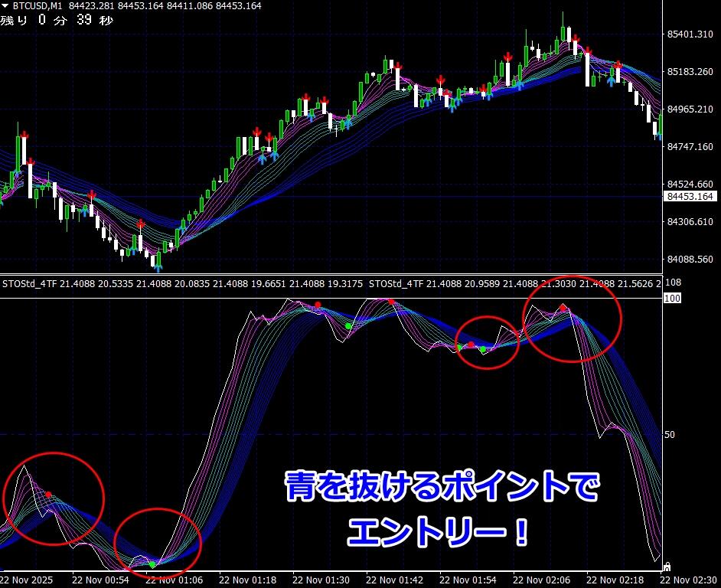Click the second STOStd_4TF indicator label
721x588 pixels.
pos(396,284)
